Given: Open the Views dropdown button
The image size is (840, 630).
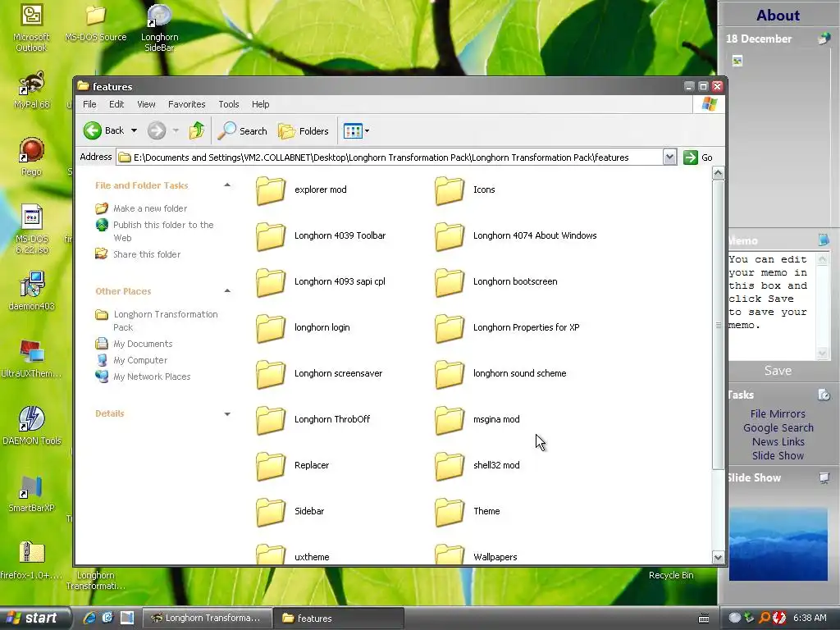Looking at the screenshot, I should pos(356,130).
